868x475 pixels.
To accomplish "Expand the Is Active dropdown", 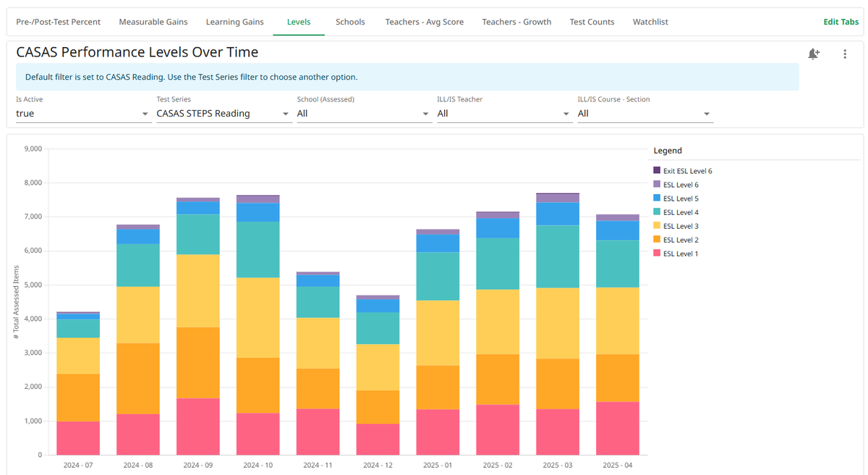I will tap(84, 114).
